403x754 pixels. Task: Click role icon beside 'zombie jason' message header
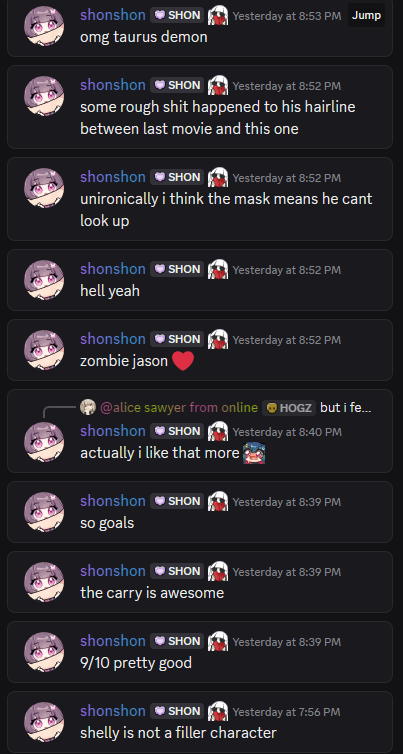[x=218, y=339]
